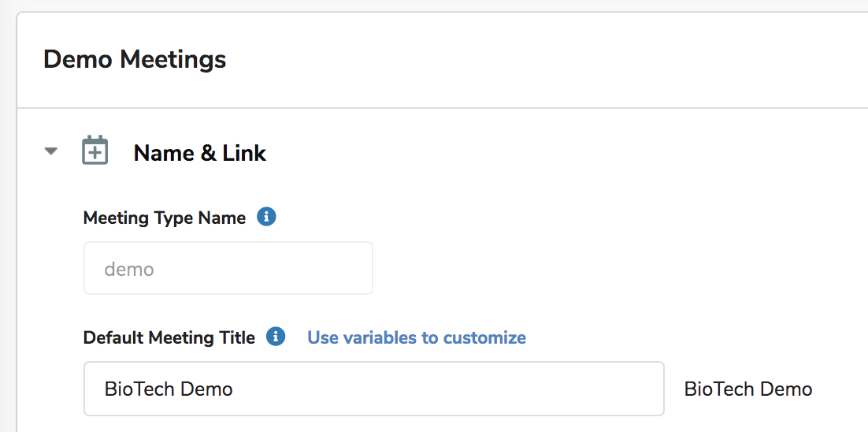
Task: Click into the Default Meeting Title field
Action: pyautogui.click(x=373, y=388)
